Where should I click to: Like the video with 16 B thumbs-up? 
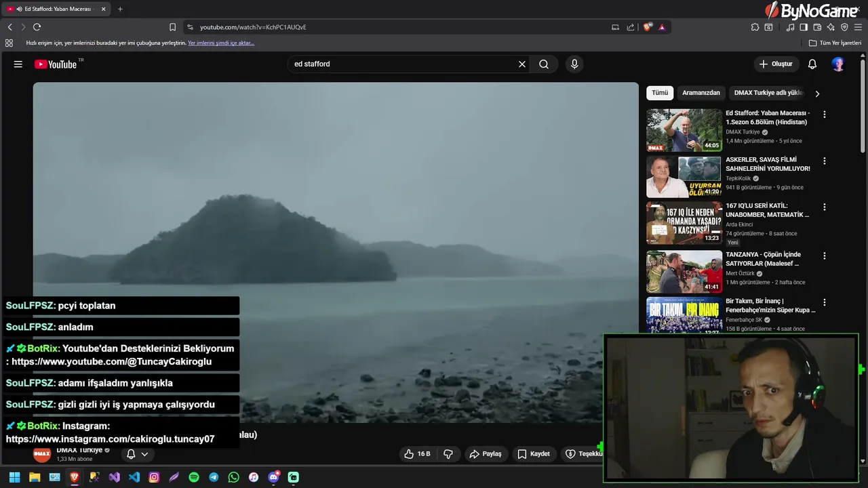pos(417,454)
